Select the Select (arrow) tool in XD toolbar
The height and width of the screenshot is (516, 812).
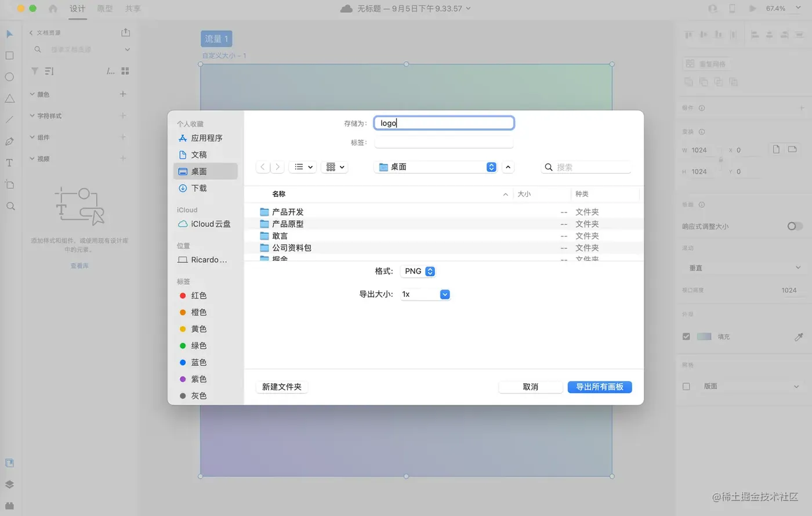pyautogui.click(x=9, y=34)
